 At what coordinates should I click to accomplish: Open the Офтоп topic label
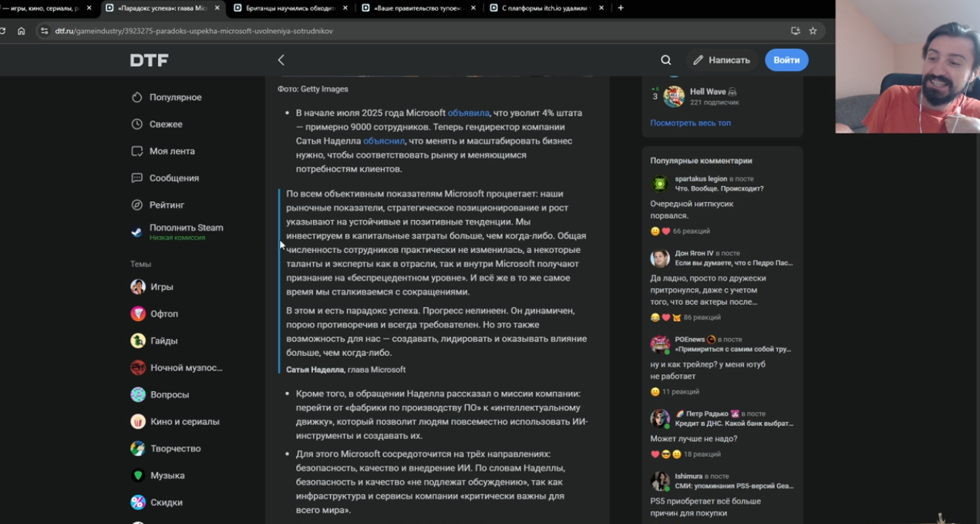coord(164,314)
